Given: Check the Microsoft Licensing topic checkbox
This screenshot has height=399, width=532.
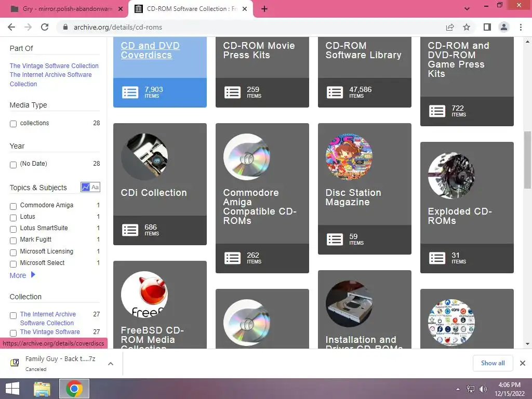Looking at the screenshot, I should 13,253.
